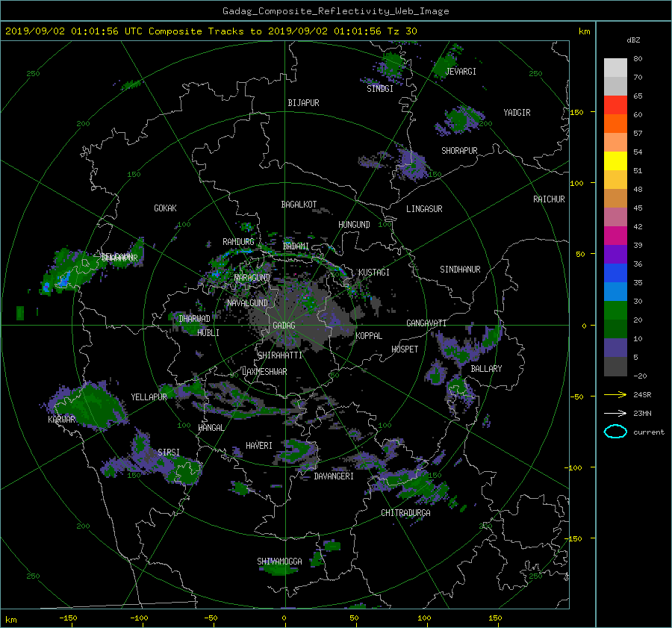Click the cyan current-track ellipse icon
Screen dimensions: 672x628
pyautogui.click(x=615, y=432)
